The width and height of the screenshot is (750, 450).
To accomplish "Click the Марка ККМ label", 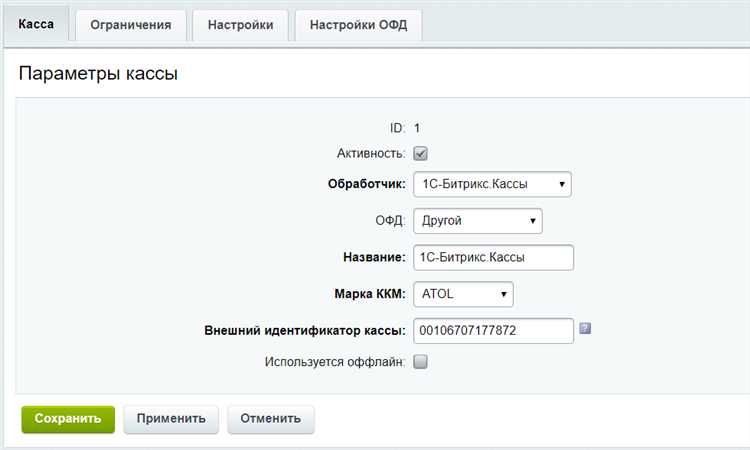I will 370,294.
